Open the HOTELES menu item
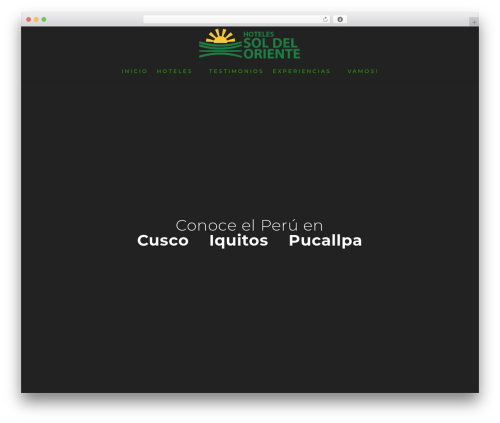This screenshot has height=423, width=500. coord(174,71)
